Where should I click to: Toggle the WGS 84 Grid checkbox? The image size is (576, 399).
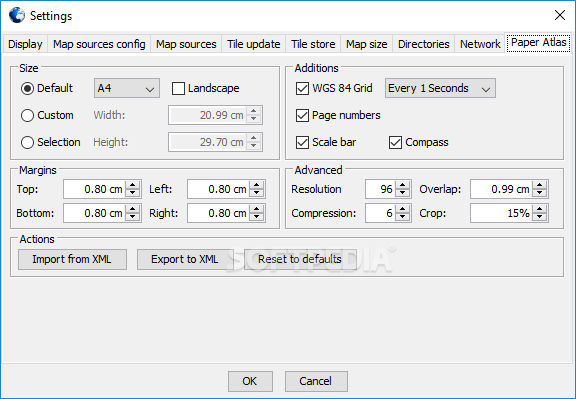(x=302, y=89)
